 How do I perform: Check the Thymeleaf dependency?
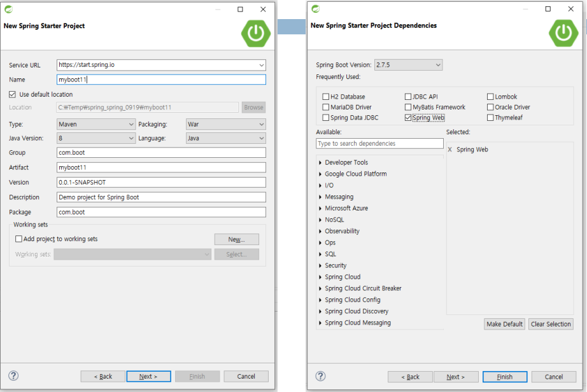[490, 118]
